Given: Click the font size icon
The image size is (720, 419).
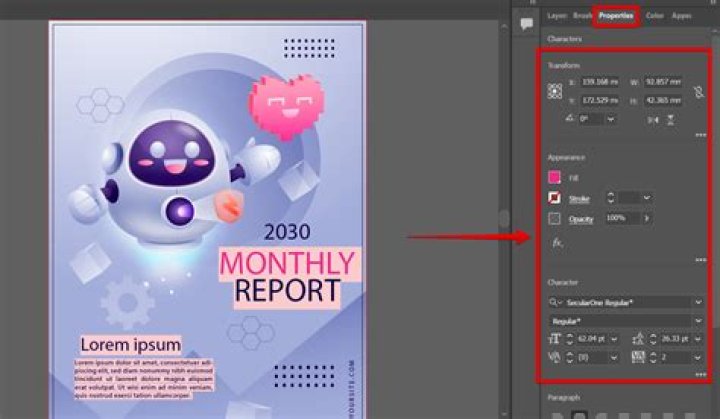Looking at the screenshot, I should pyautogui.click(x=555, y=339).
